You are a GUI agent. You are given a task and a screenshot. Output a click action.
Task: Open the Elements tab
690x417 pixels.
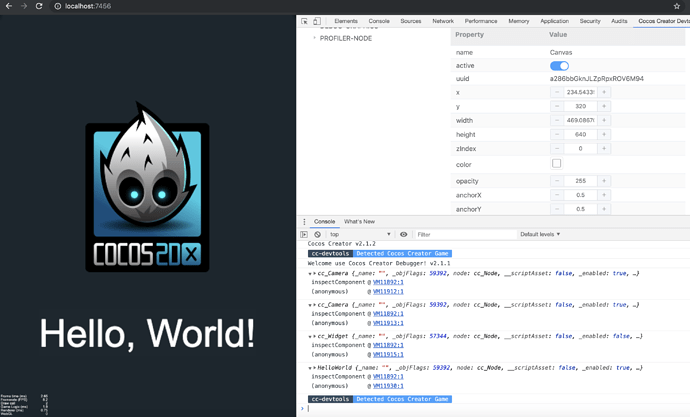[x=346, y=21]
